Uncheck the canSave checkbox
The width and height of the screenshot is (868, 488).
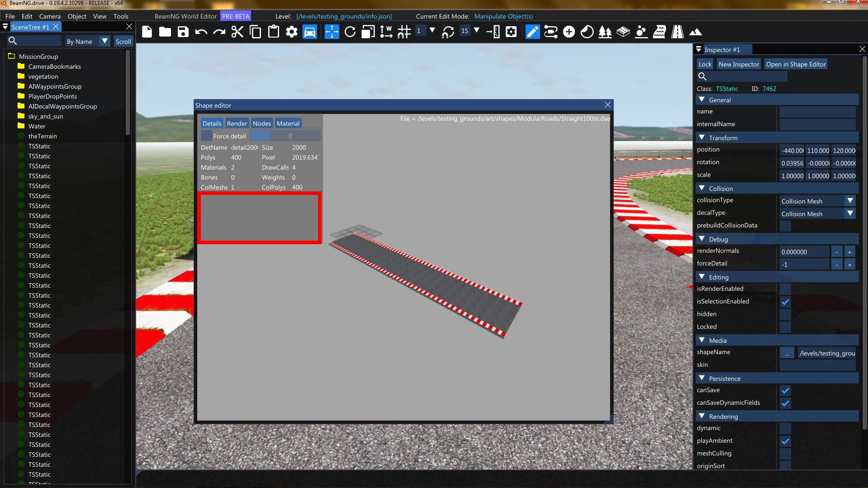click(786, 390)
